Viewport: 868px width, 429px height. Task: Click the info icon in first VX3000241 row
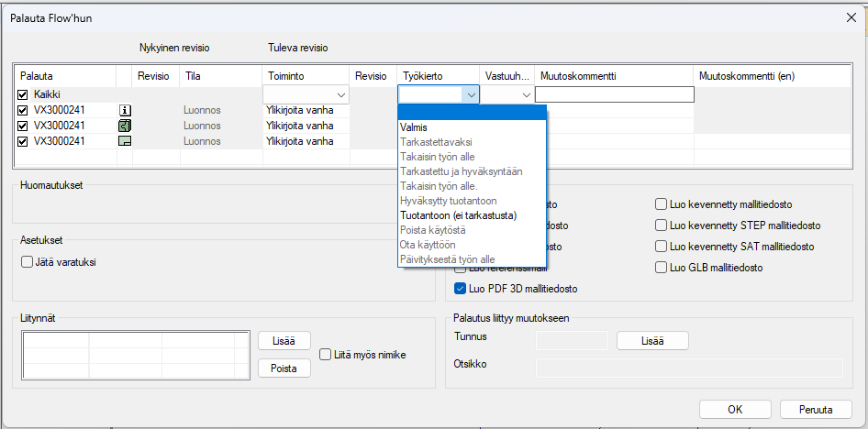pyautogui.click(x=125, y=110)
